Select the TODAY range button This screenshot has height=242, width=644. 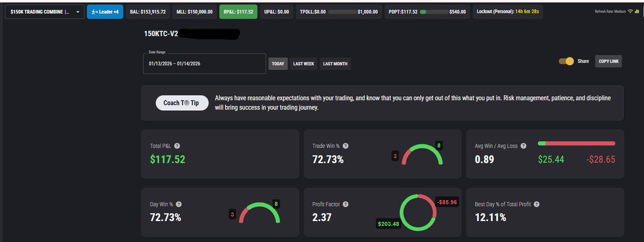[278, 63]
